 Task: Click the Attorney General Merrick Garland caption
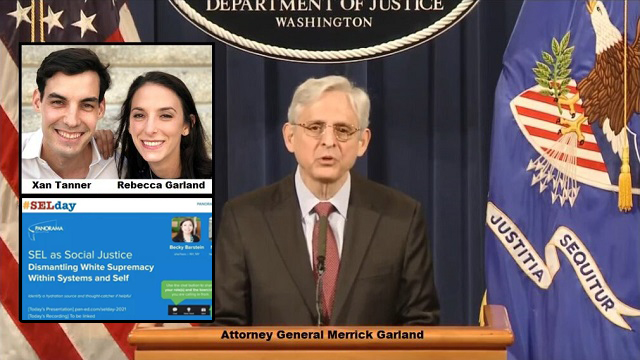click(322, 335)
